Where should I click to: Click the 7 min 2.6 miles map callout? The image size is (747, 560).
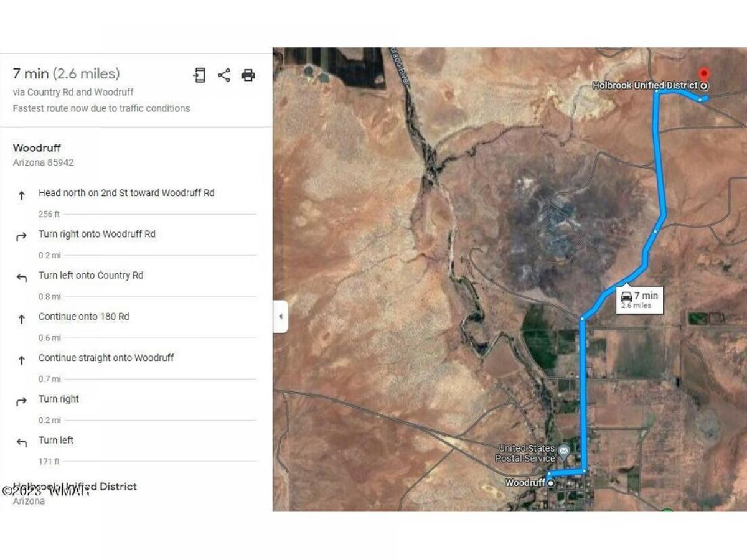639,300
